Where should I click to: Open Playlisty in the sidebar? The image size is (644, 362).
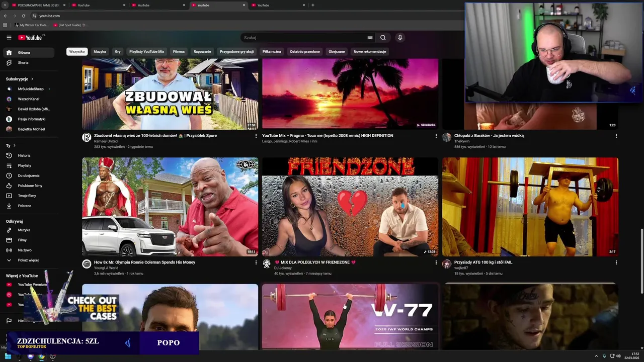30,165
